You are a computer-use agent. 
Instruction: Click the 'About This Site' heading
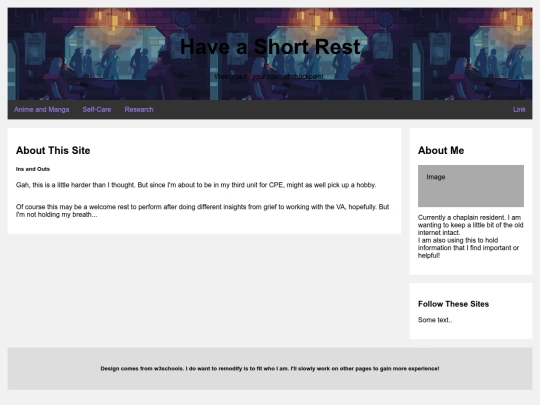tap(53, 150)
